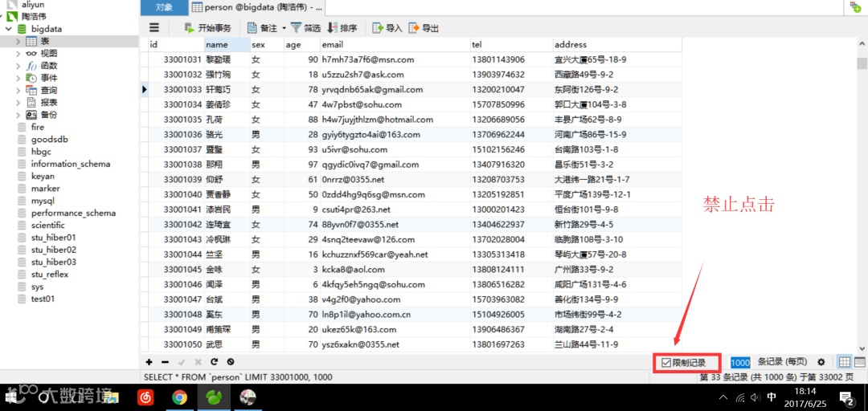This screenshot has height=411, width=868.
Task: Click the 导出 export button
Action: (424, 27)
